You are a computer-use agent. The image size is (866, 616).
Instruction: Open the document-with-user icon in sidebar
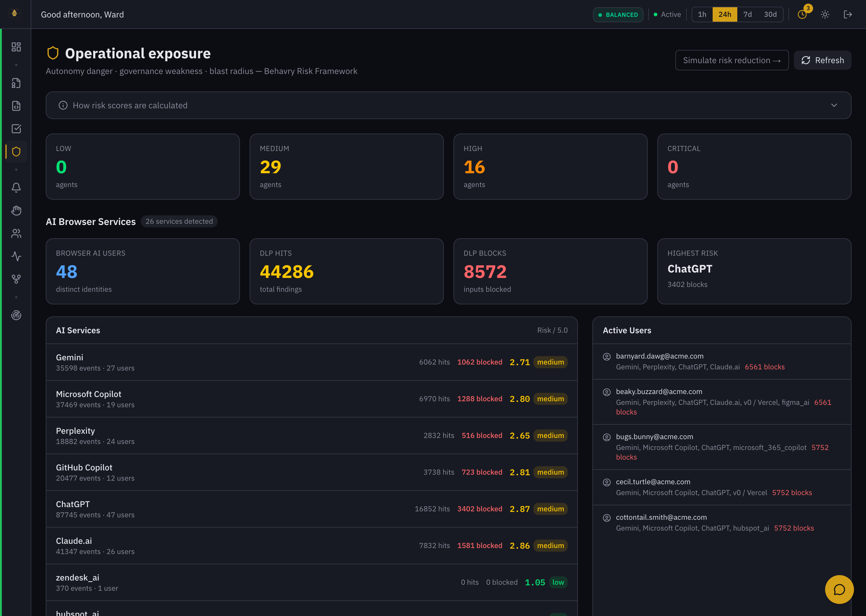[x=16, y=83]
